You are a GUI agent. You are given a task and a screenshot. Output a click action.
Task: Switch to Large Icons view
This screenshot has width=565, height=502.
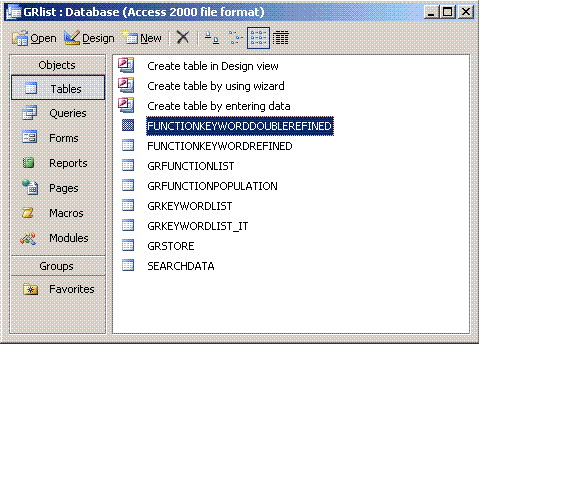[212, 37]
